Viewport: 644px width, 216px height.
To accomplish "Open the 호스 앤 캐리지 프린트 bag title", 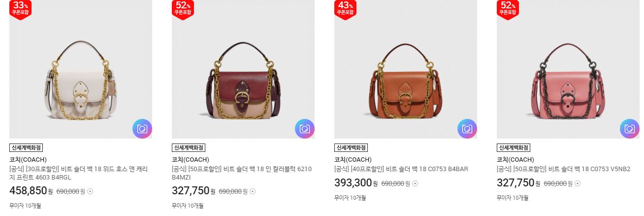I will [78, 173].
